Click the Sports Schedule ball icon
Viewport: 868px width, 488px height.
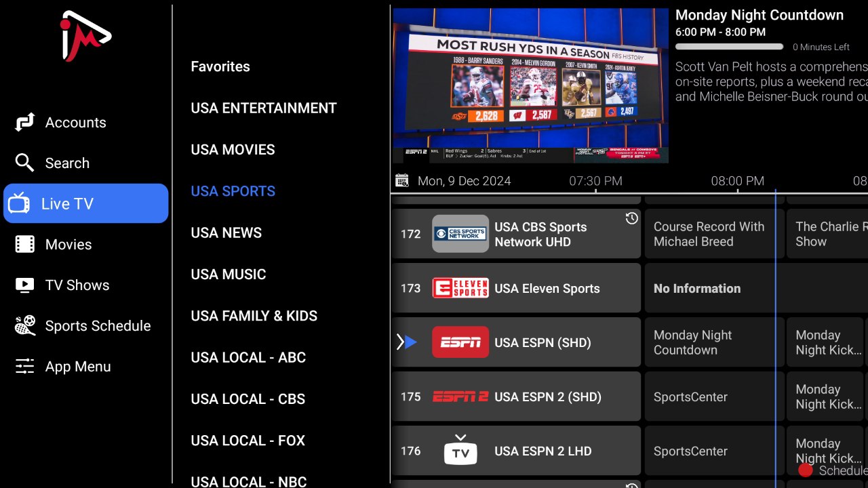click(25, 326)
